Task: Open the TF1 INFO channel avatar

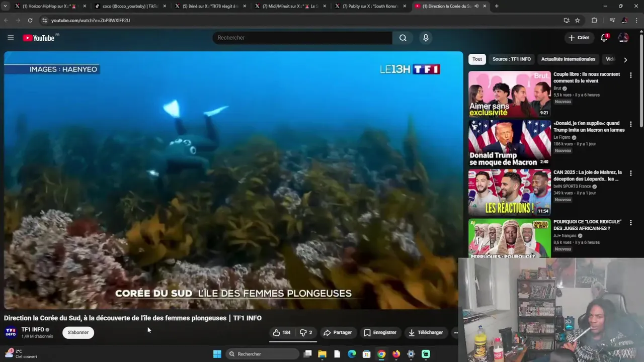Action: click(11, 332)
